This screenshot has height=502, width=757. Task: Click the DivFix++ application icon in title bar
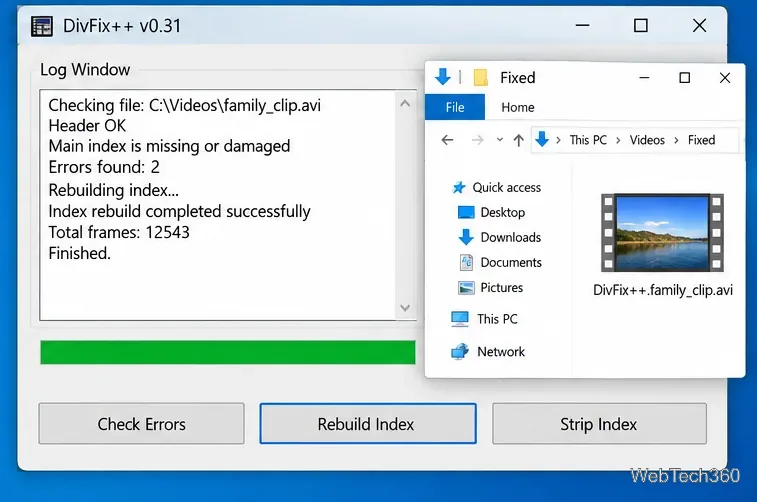(x=42, y=26)
